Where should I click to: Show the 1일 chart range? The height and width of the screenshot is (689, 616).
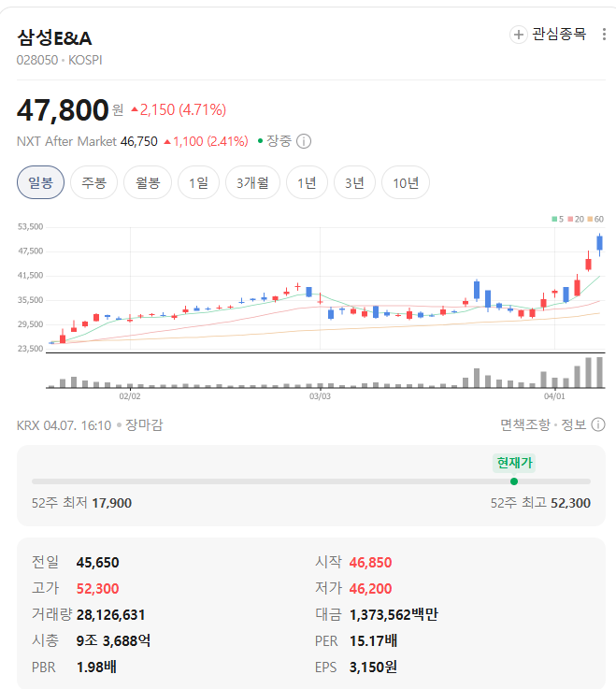[198, 182]
